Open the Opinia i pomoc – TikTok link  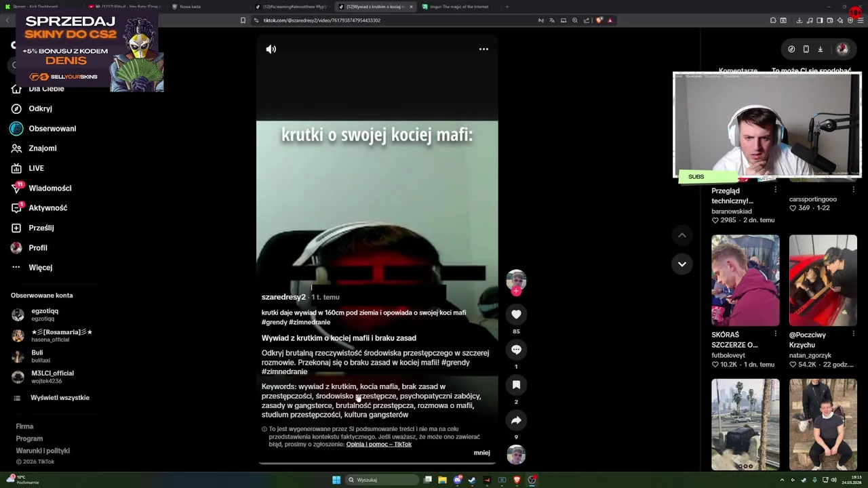(379, 445)
